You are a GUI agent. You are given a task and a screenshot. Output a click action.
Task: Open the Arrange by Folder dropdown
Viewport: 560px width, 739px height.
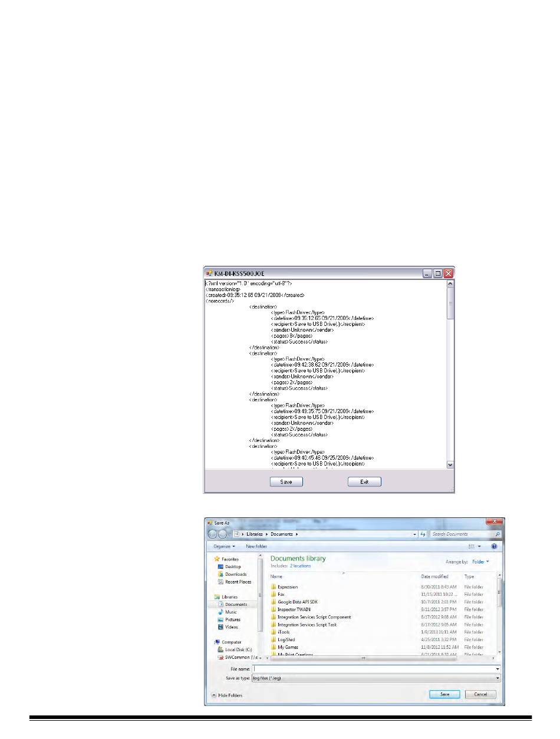(x=480, y=562)
